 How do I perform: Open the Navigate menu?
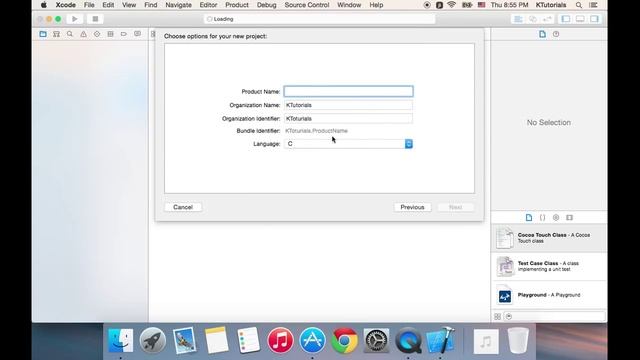tap(178, 5)
